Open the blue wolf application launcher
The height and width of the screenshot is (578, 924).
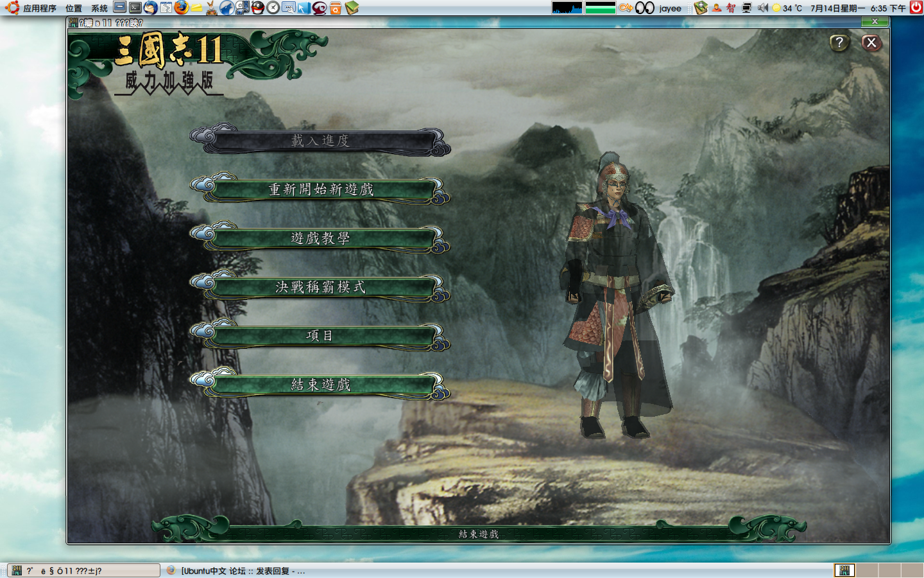coord(227,8)
